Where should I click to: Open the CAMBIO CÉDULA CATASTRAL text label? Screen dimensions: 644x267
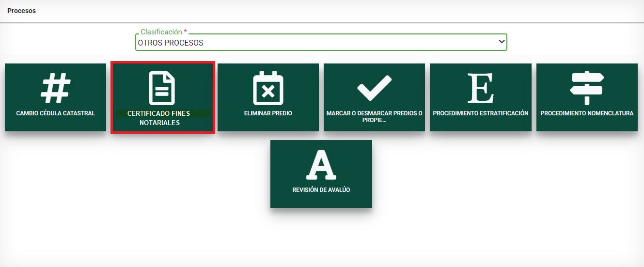click(55, 113)
